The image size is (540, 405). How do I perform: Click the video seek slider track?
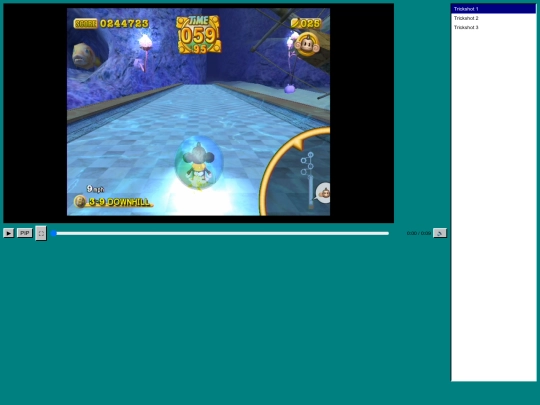pyautogui.click(x=220, y=233)
